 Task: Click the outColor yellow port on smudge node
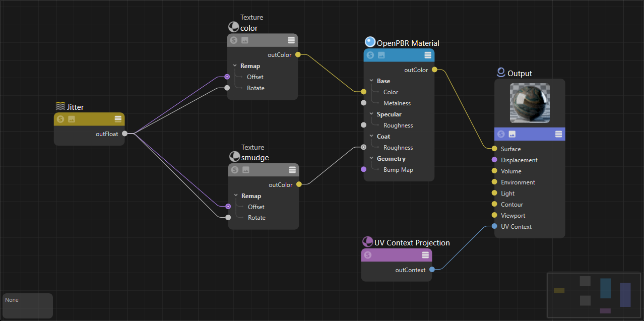click(299, 184)
